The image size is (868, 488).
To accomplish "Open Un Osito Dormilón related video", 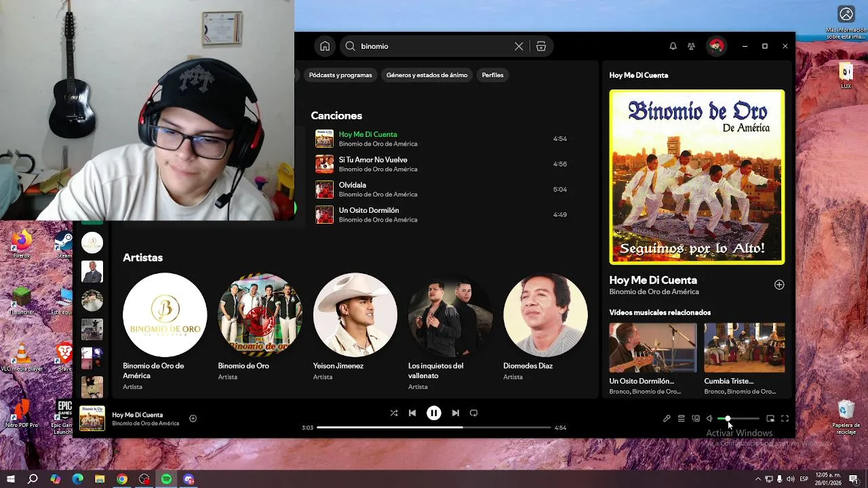I will 652,359.
